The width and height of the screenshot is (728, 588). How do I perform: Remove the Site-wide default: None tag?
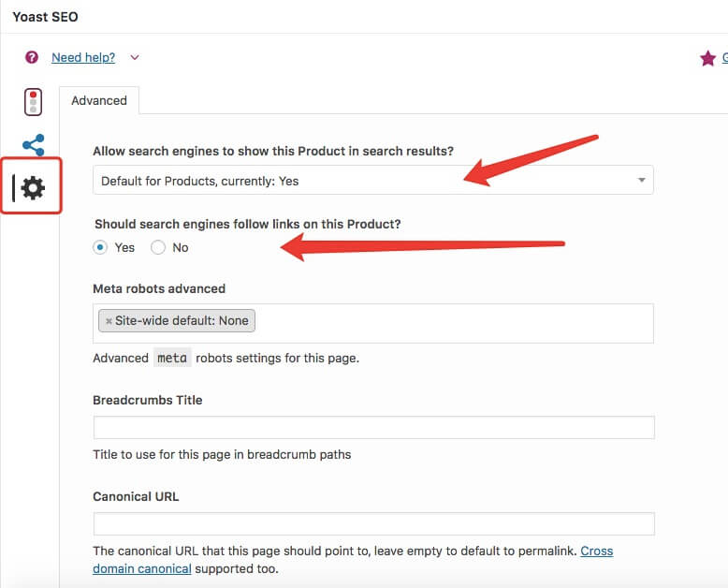click(x=109, y=321)
